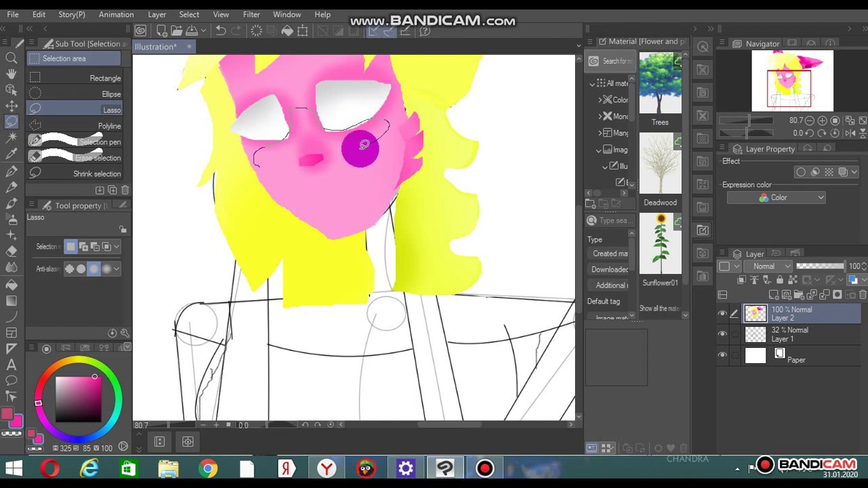Select the Eraser tool
Viewport: 868px width, 488px height.
click(x=12, y=251)
